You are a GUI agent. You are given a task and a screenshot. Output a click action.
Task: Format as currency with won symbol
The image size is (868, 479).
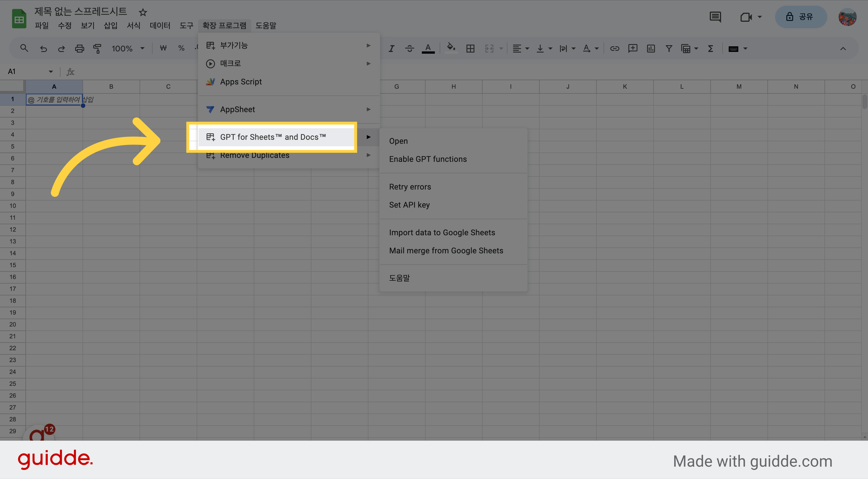(x=163, y=49)
